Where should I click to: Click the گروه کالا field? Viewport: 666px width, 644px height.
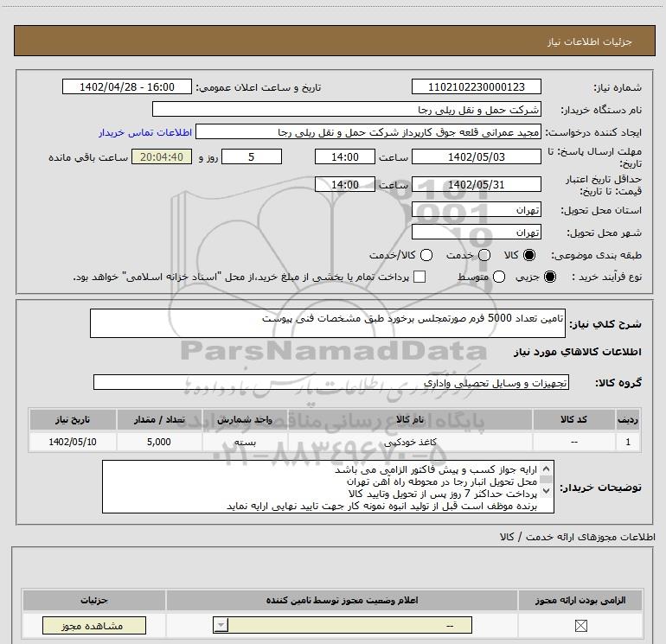pos(331,382)
